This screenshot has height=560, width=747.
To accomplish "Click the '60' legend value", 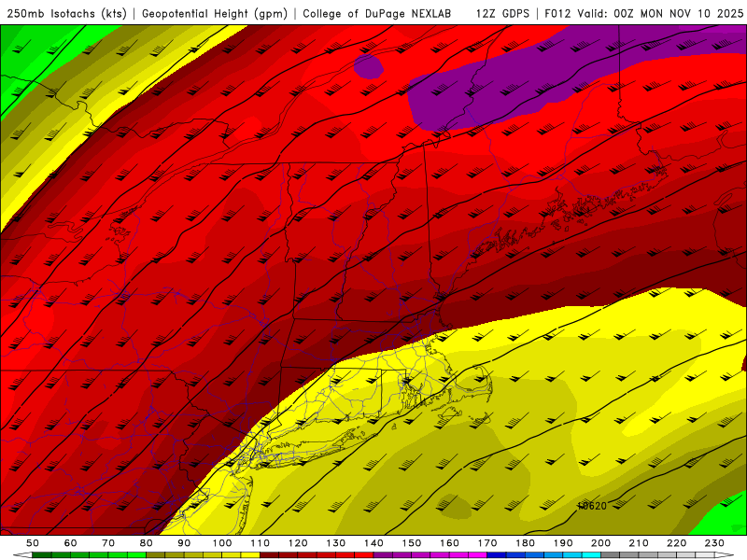I will [71, 543].
